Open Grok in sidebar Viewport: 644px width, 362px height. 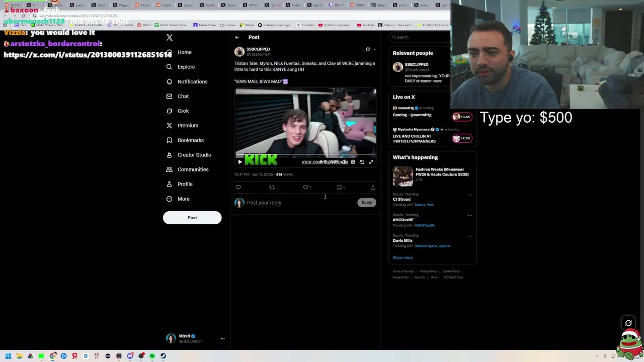[177, 111]
